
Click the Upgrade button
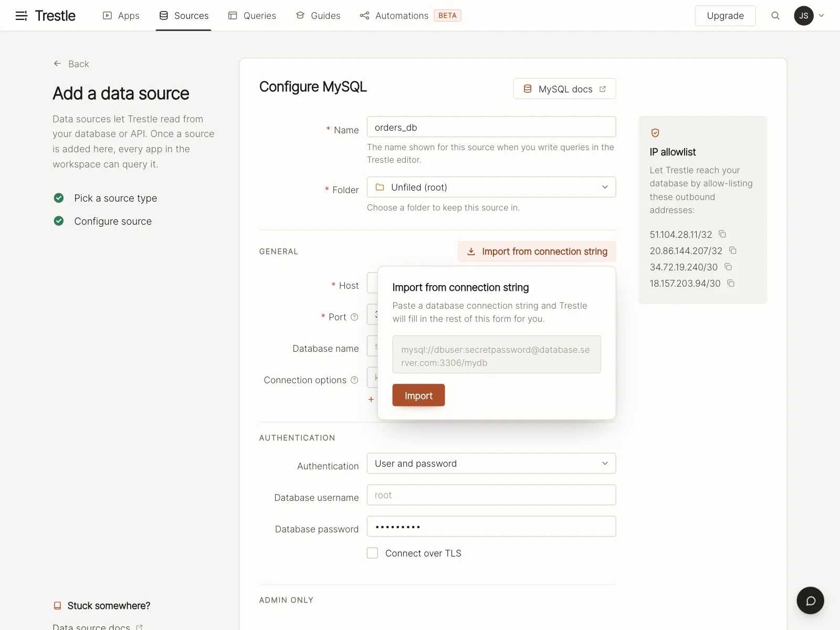[725, 16]
